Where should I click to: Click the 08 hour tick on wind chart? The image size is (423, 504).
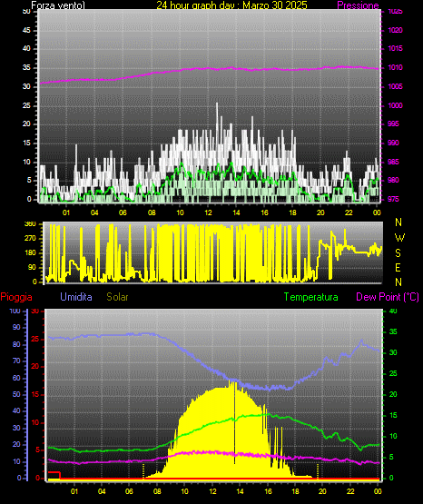[x=152, y=212]
